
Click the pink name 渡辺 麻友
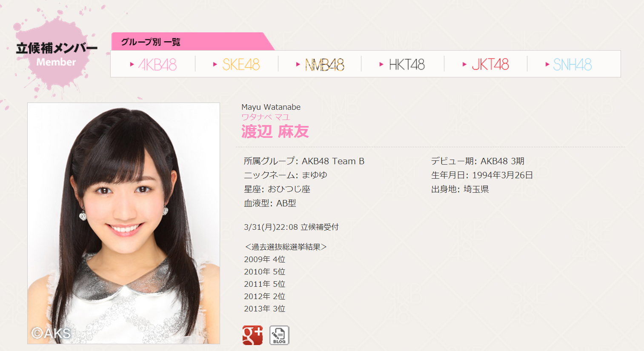(x=275, y=131)
